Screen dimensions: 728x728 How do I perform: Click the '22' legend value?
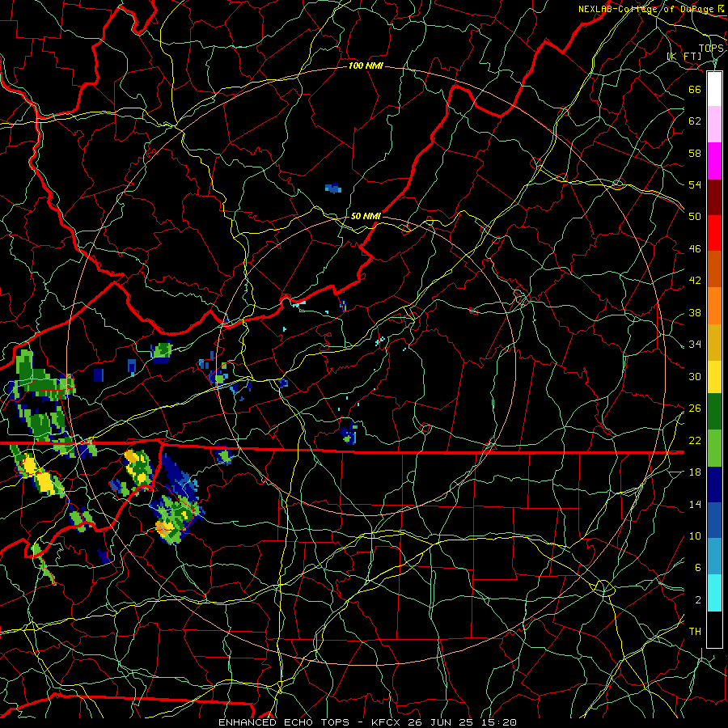pyautogui.click(x=695, y=441)
